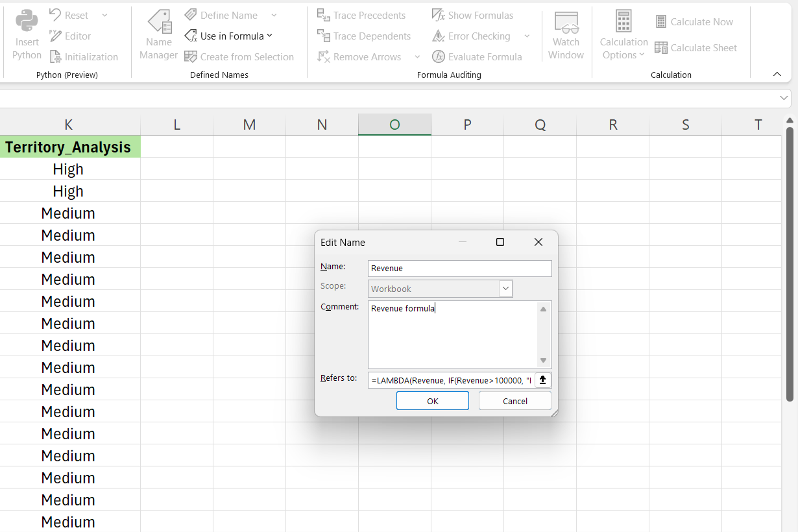The height and width of the screenshot is (532, 798).
Task: Select column P header
Action: point(467,125)
